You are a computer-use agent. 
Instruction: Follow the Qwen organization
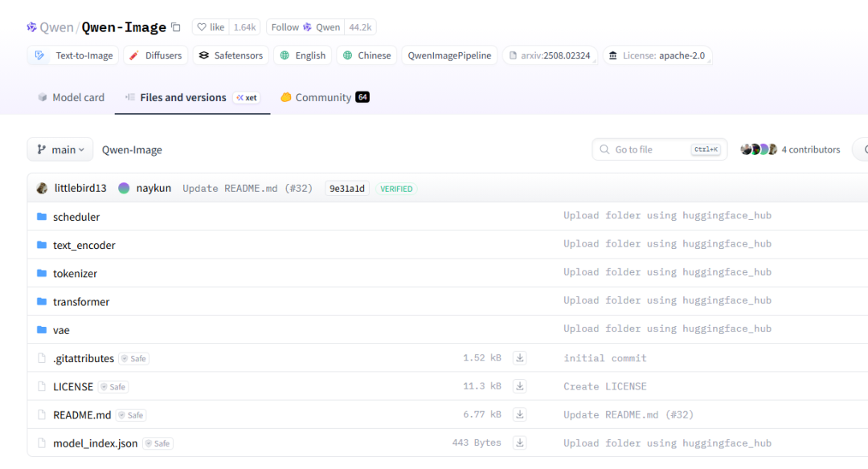coord(305,27)
